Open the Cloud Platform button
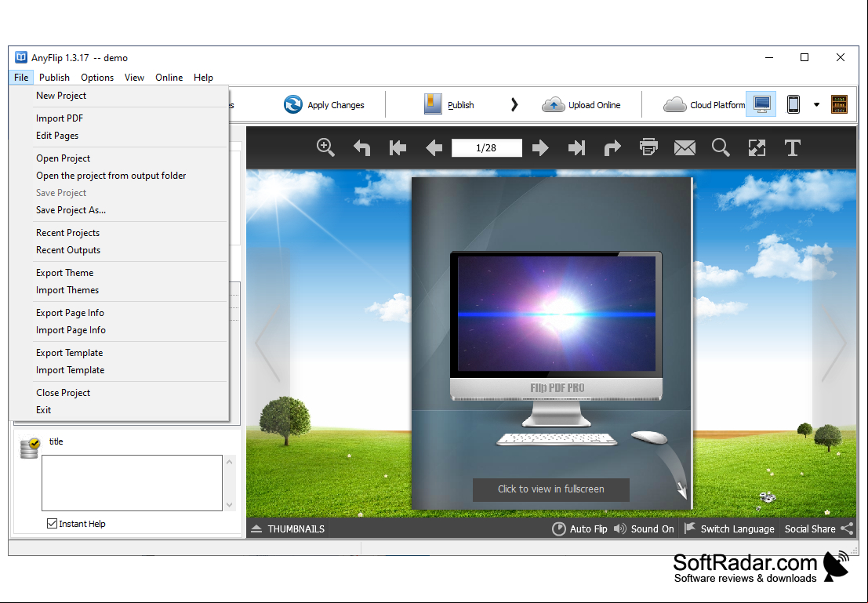 [703, 104]
